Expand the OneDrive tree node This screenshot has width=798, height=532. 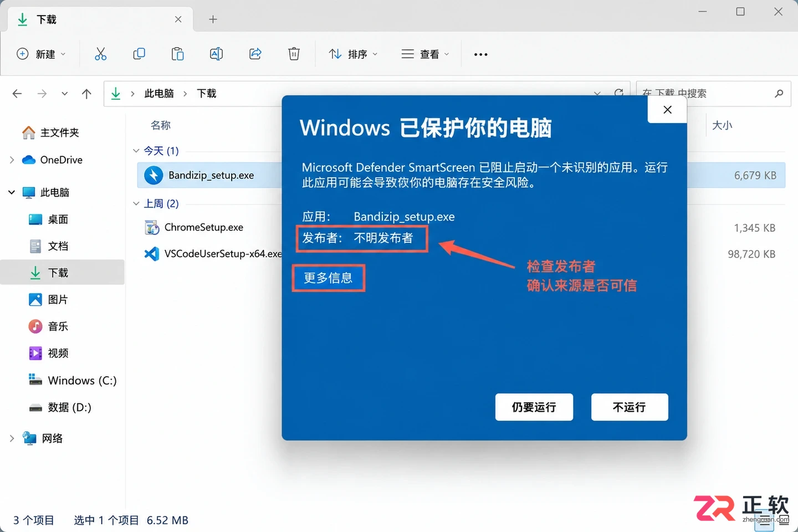(12, 160)
